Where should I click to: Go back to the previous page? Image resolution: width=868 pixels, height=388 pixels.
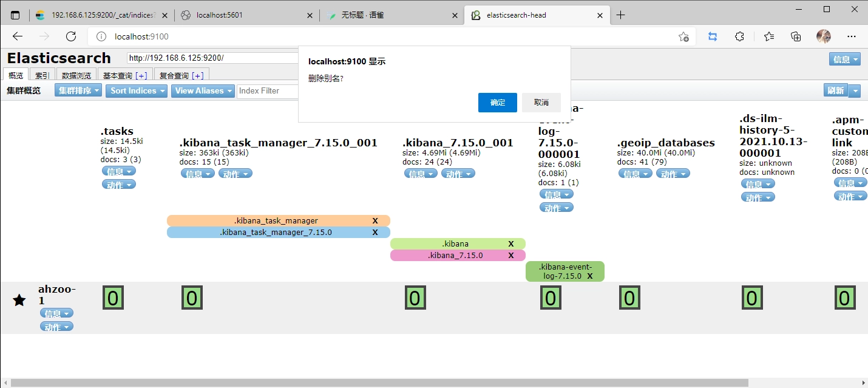(18, 36)
